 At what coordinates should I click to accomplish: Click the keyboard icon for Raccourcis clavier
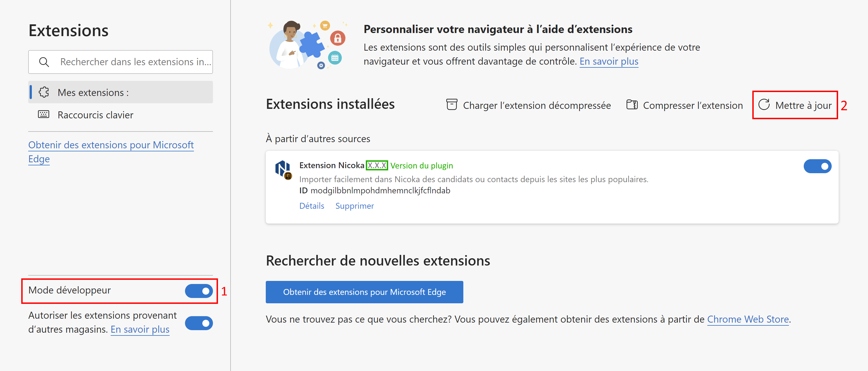pos(44,114)
